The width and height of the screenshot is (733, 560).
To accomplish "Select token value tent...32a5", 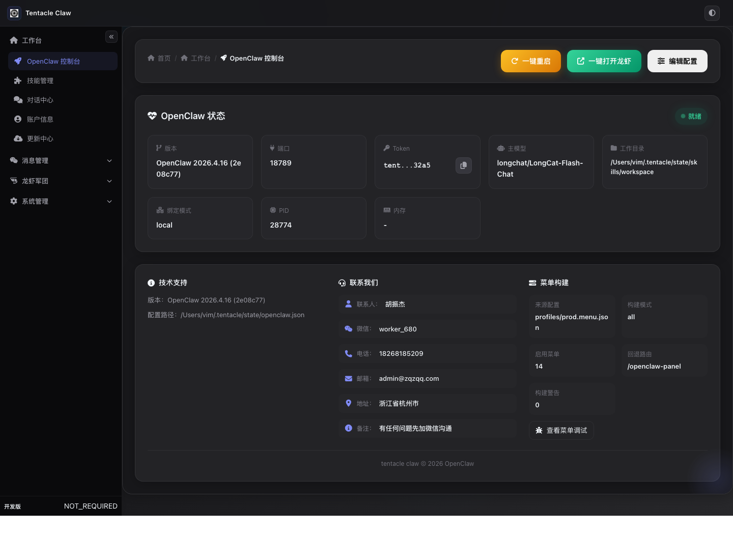I will pyautogui.click(x=407, y=165).
